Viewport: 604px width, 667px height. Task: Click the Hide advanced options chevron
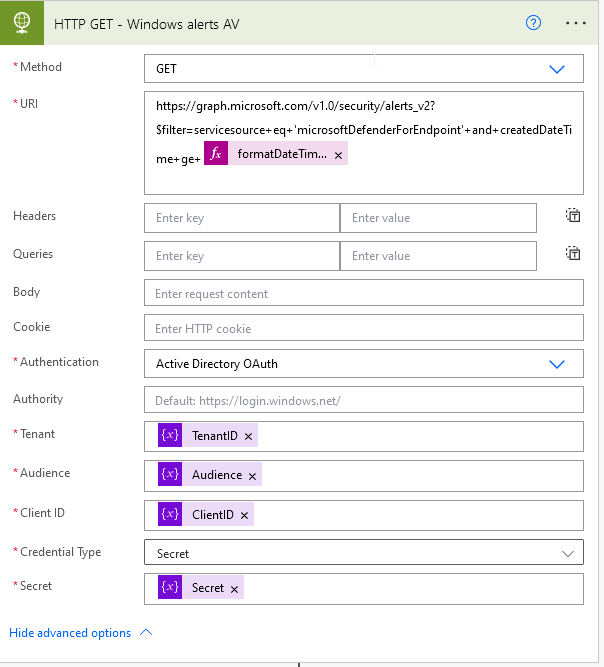click(146, 633)
